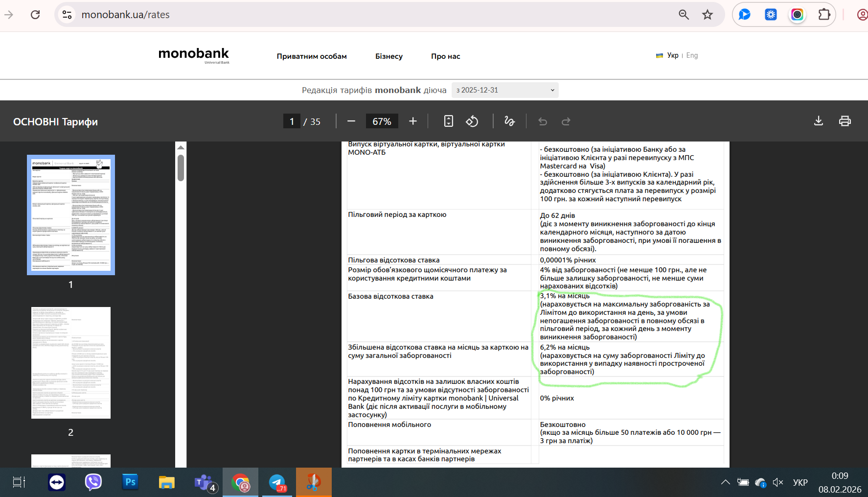Open the blue chat-bubble play extension
Viewport: 868px width, 497px height.
745,15
